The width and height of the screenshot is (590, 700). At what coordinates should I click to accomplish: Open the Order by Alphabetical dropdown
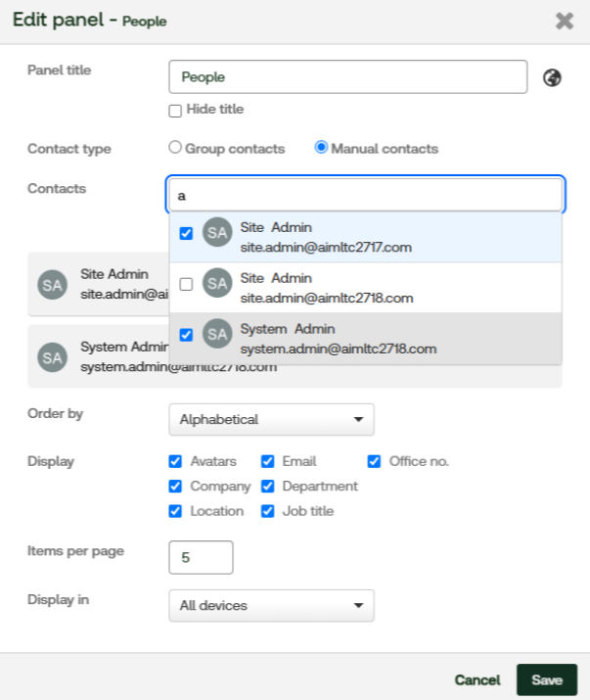click(271, 419)
